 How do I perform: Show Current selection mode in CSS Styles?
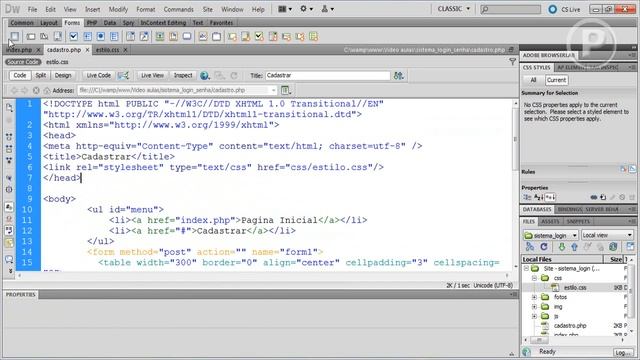556,80
